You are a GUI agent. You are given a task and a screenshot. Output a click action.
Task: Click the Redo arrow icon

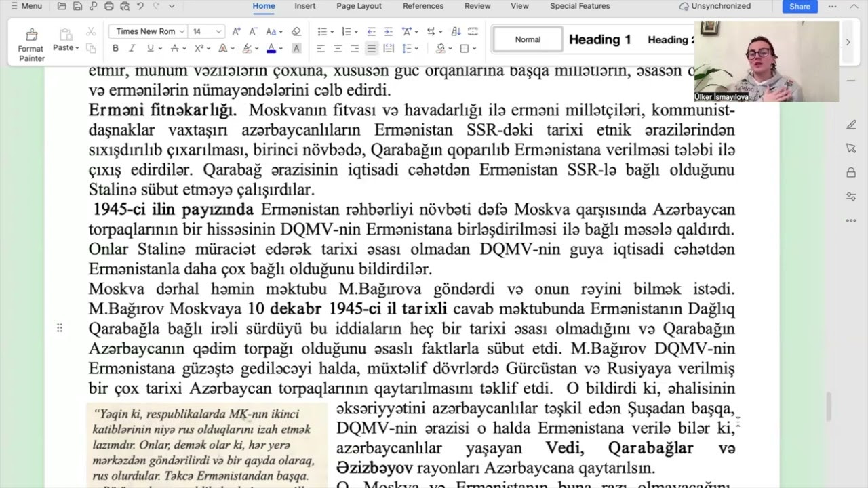tap(156, 6)
